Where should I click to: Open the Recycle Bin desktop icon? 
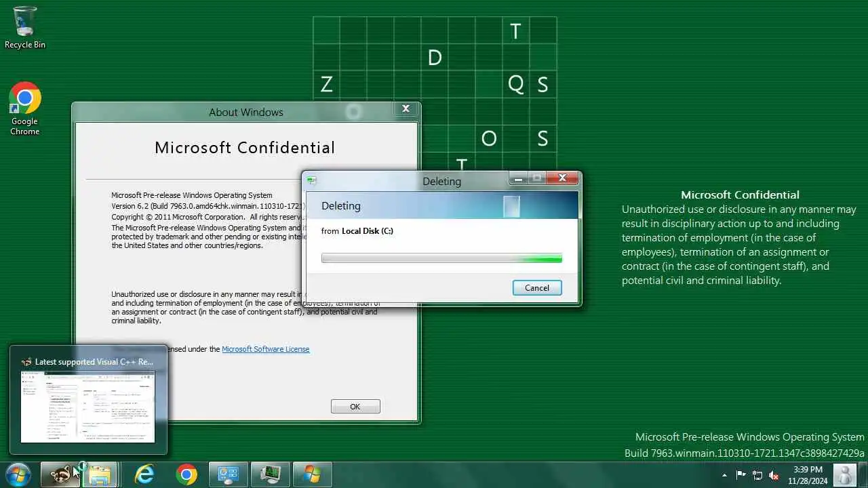click(25, 27)
